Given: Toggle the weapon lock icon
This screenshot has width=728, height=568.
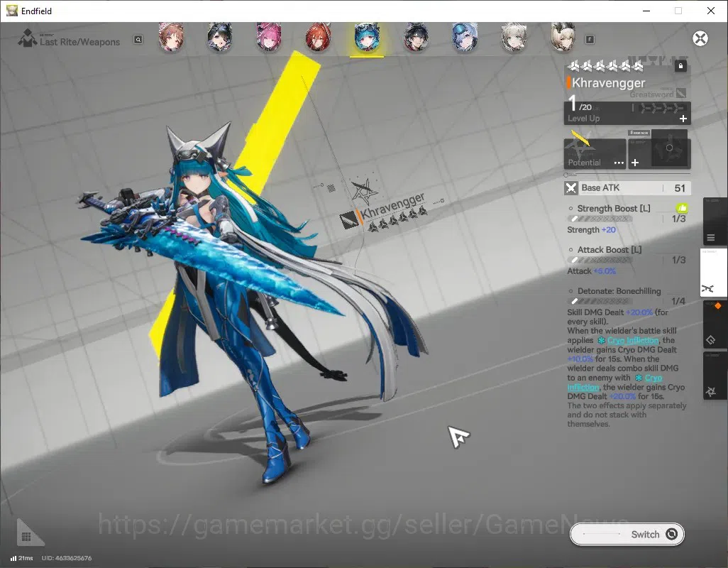Looking at the screenshot, I should [x=680, y=66].
